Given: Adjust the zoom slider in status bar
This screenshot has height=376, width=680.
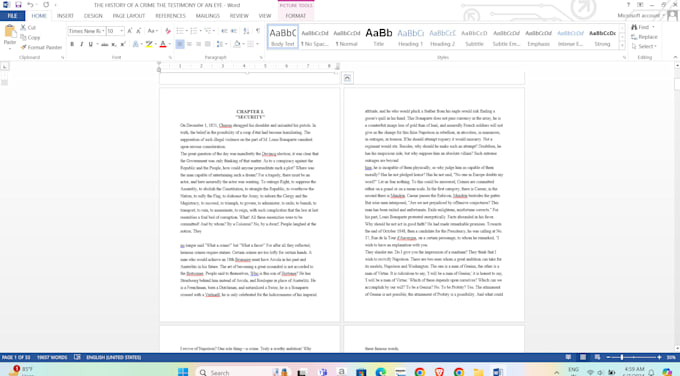Looking at the screenshot, I should [x=622, y=357].
